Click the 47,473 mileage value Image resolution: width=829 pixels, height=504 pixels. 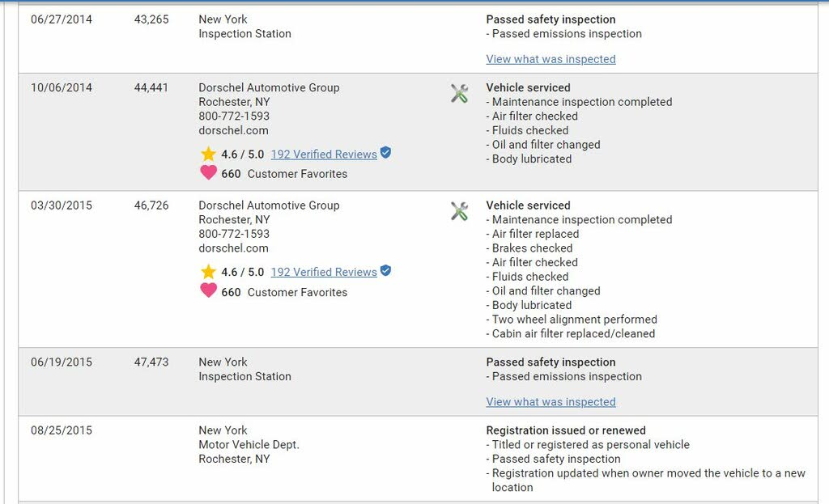point(151,362)
